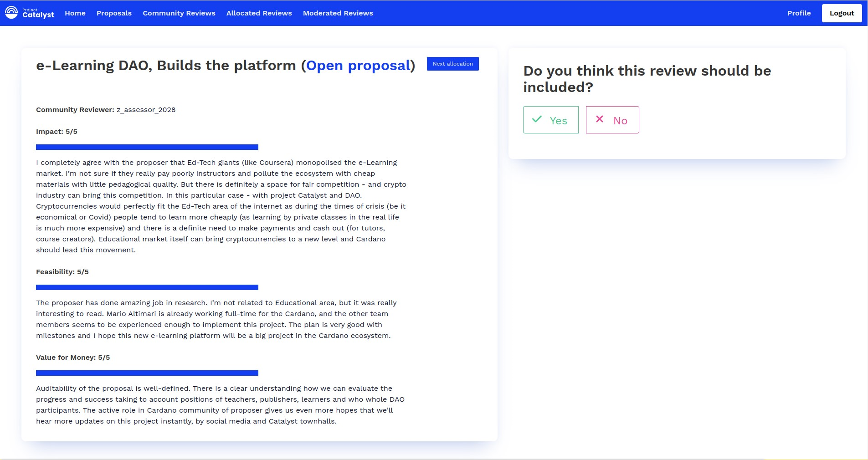The height and width of the screenshot is (460, 868).
Task: Click the Project Catalyst logo
Action: [x=30, y=13]
